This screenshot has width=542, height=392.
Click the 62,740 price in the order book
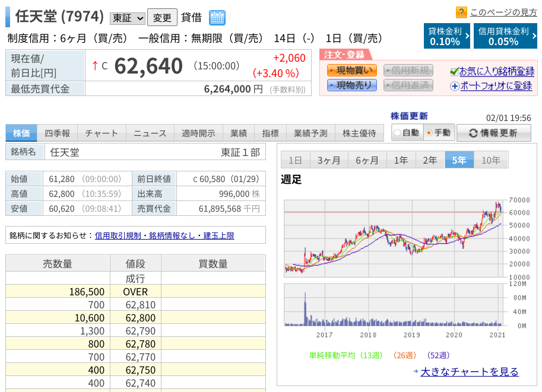pos(141,383)
